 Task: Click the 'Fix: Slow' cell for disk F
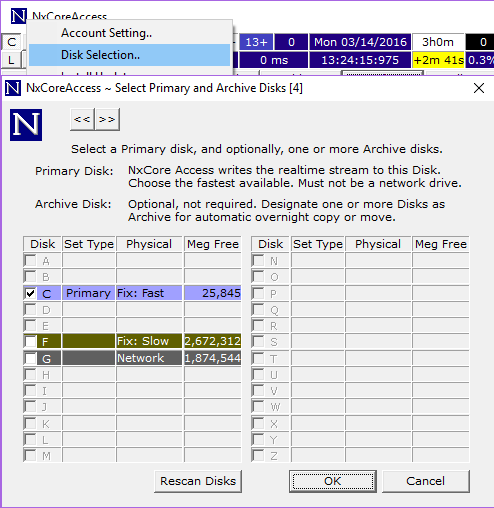(149, 341)
